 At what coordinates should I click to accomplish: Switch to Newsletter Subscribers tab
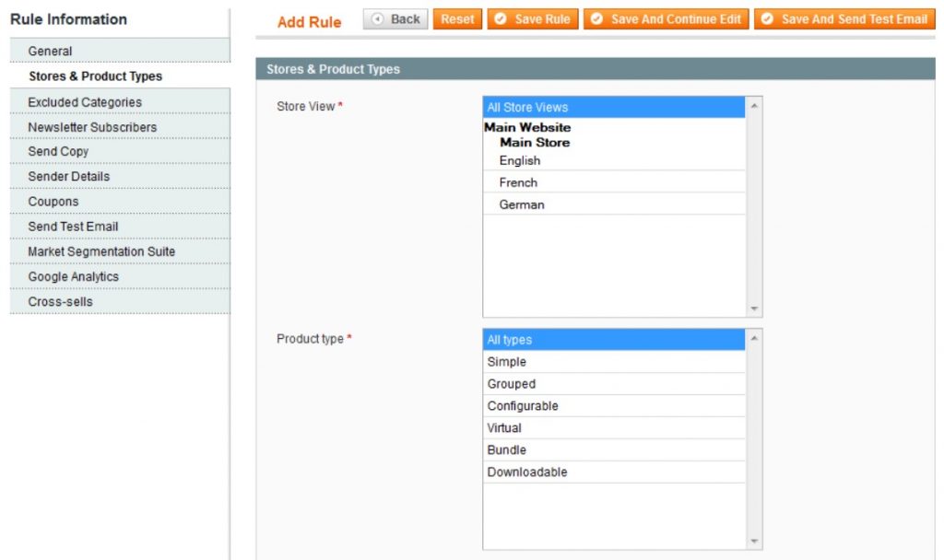click(92, 127)
